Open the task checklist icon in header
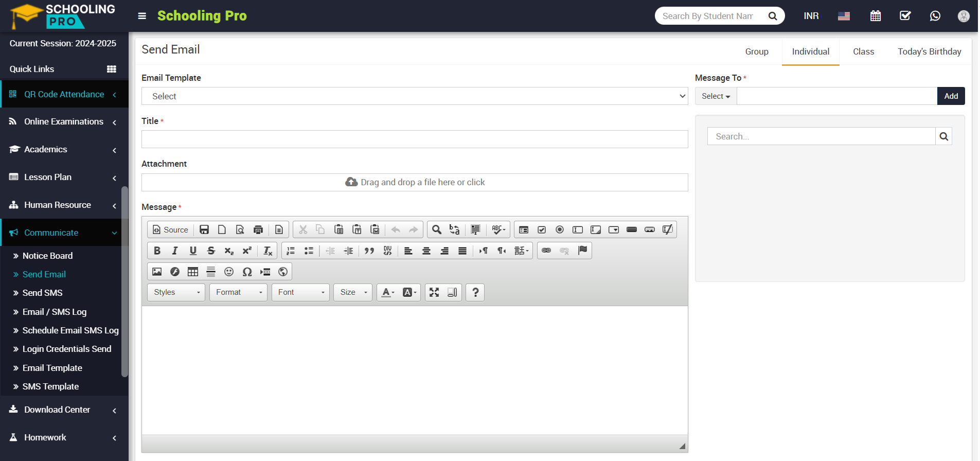Viewport: 980px width, 461px height. (x=905, y=16)
